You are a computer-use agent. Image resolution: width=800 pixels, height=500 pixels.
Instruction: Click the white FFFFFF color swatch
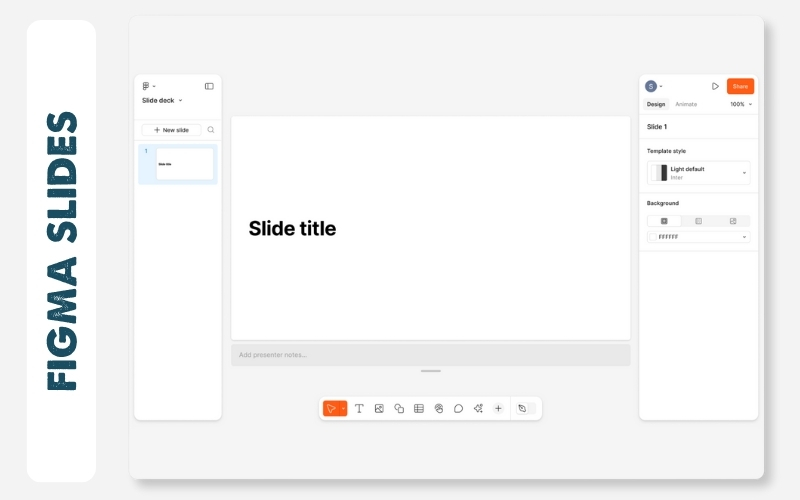(653, 237)
